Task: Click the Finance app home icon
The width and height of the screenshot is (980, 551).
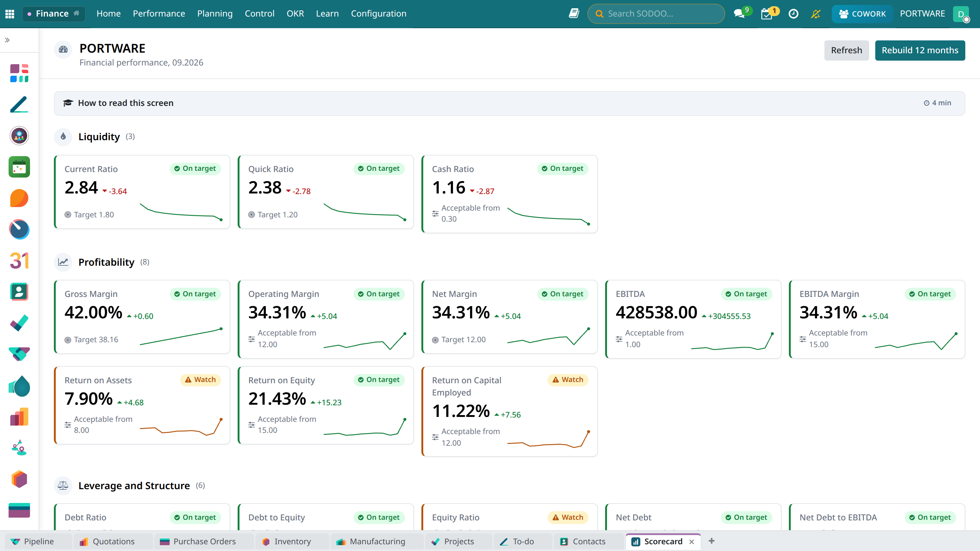Action: 77,13
